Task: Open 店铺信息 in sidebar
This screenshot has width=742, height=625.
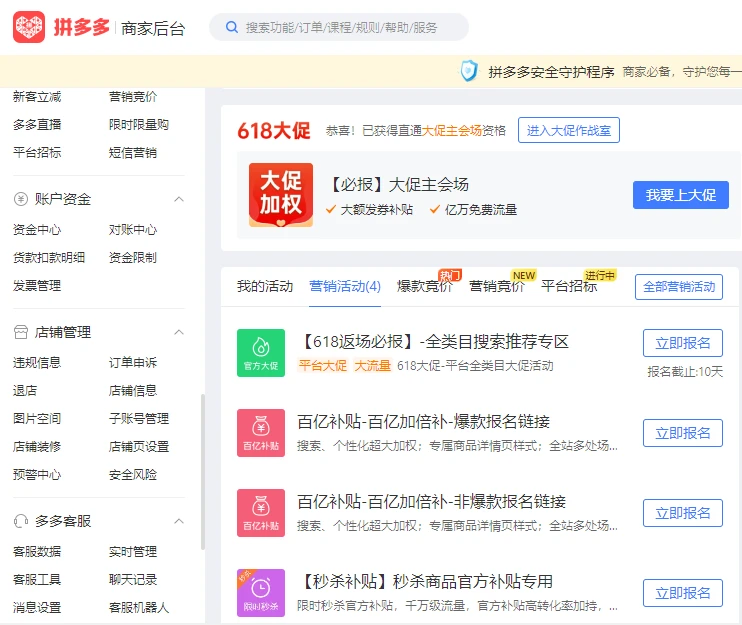Action: click(x=133, y=391)
